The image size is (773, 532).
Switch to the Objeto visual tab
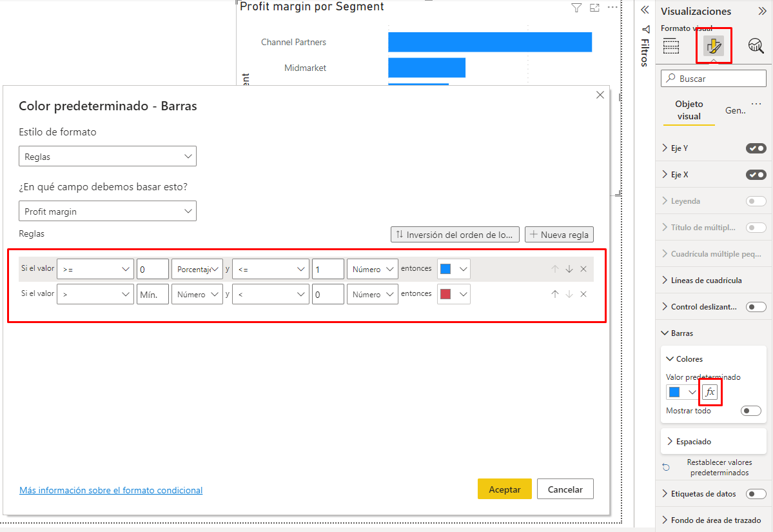tap(689, 110)
